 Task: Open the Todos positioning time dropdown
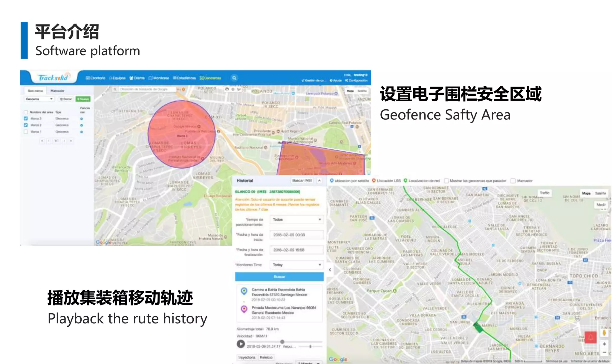(x=296, y=219)
